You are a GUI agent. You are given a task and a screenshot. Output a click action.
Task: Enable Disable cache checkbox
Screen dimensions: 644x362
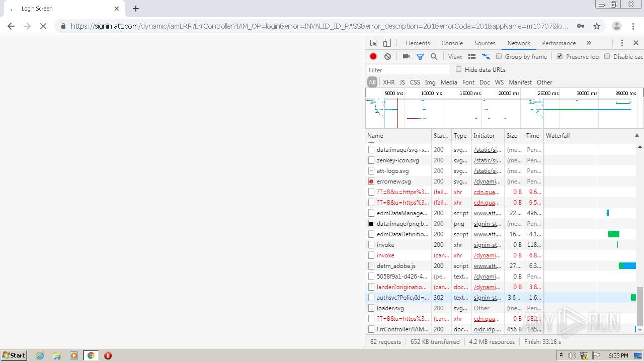pos(607,56)
